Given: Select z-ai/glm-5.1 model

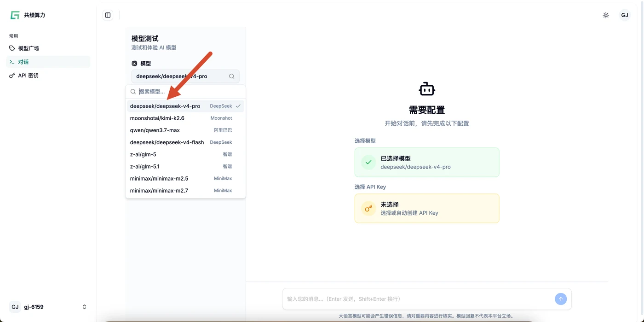Looking at the screenshot, I should click(x=185, y=166).
